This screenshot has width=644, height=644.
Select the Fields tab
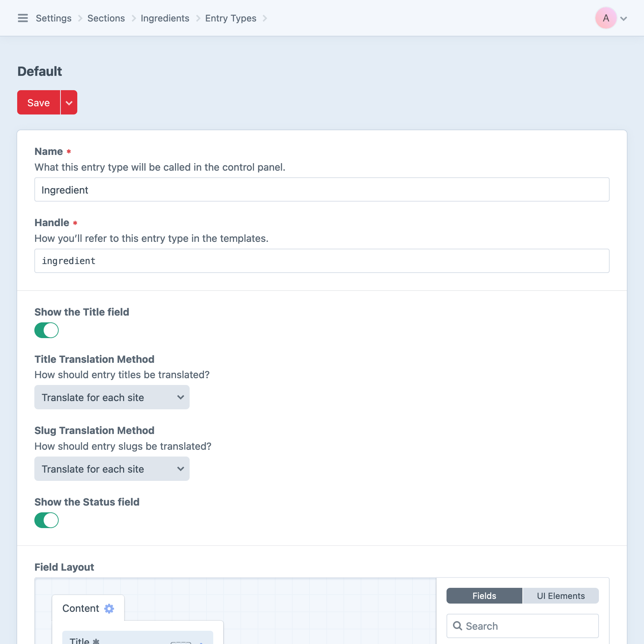[x=484, y=596]
